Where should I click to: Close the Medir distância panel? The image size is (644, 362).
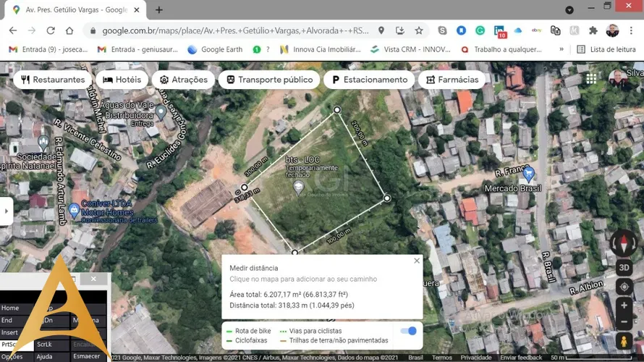tap(417, 261)
